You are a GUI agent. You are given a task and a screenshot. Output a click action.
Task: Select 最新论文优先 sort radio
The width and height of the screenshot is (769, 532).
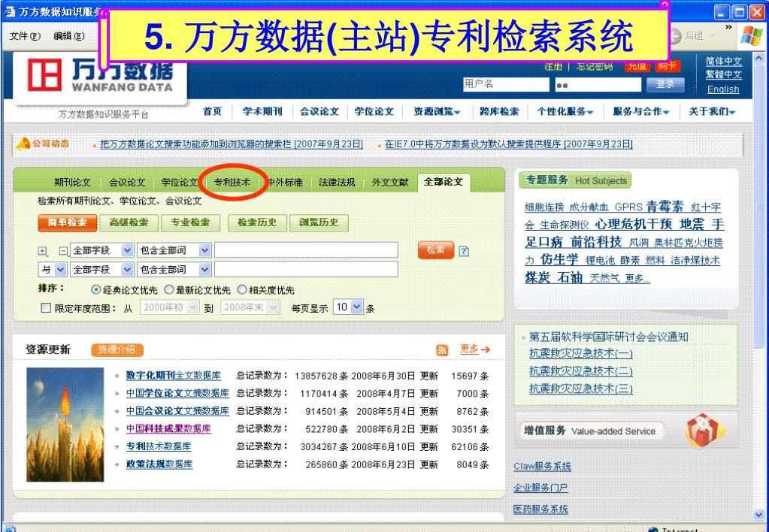(x=168, y=290)
